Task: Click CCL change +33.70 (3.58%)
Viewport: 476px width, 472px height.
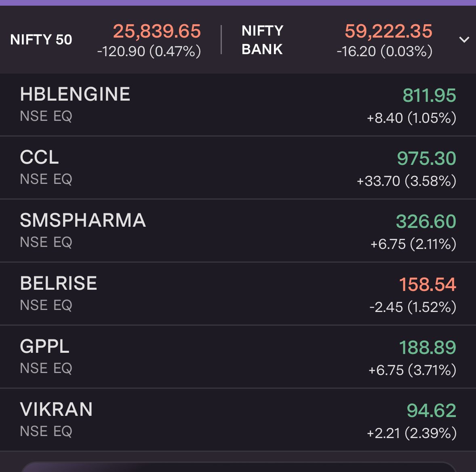Action: pos(406,181)
